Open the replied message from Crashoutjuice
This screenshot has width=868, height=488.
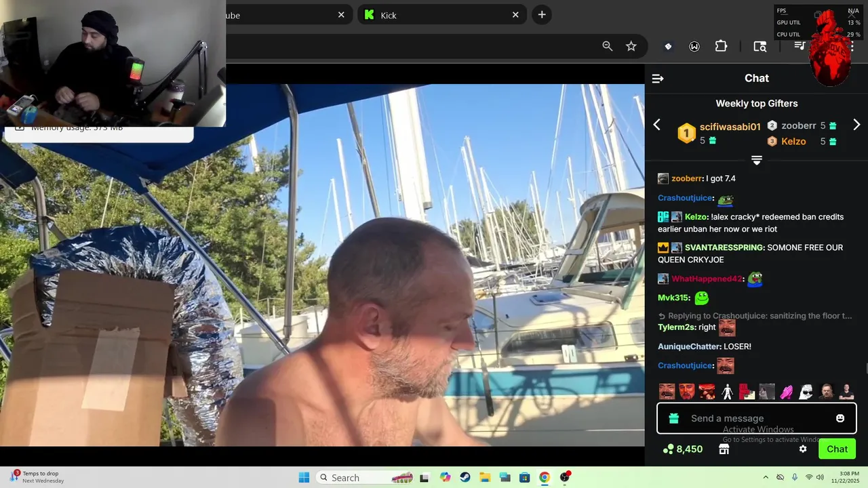tap(755, 316)
